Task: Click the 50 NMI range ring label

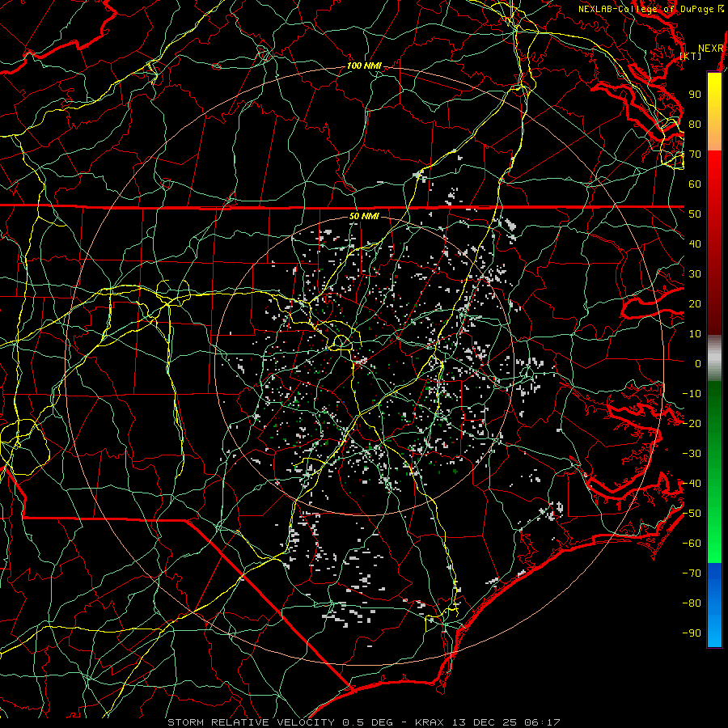Action: 364,216
